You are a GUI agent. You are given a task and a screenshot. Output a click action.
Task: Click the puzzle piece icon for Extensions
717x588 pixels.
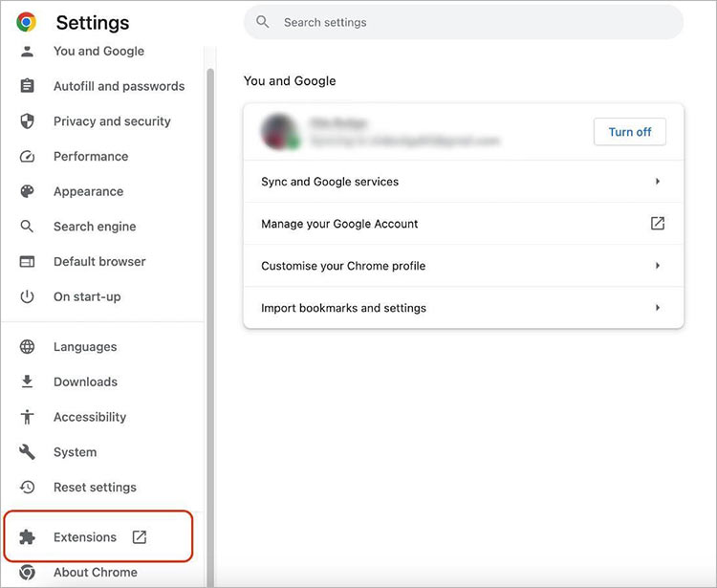pos(27,536)
